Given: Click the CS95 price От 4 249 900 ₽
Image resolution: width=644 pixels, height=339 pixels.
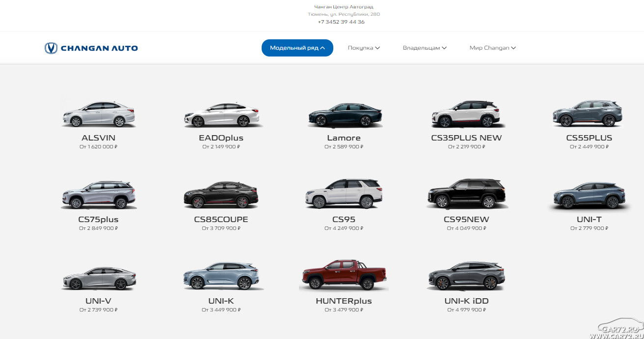Looking at the screenshot, I should pyautogui.click(x=344, y=228).
